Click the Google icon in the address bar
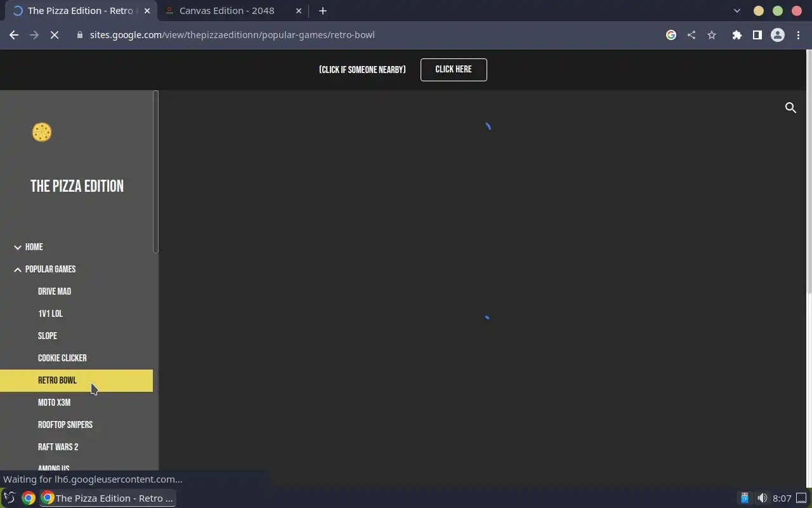Image resolution: width=812 pixels, height=508 pixels. [x=671, y=35]
